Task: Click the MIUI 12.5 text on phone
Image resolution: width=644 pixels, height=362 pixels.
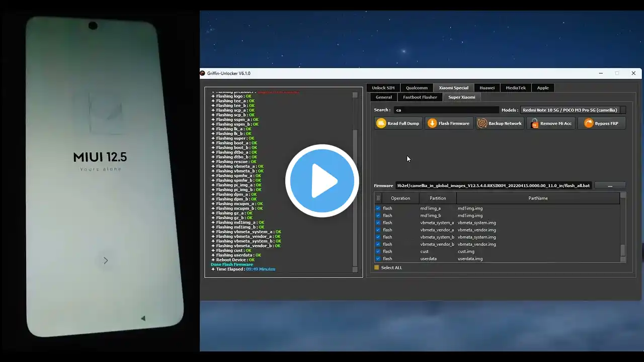Action: click(x=100, y=157)
